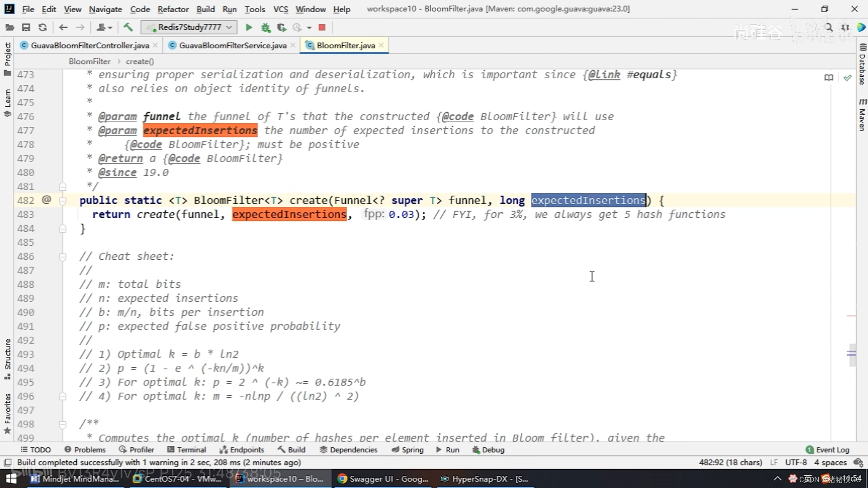Click the Open folder toolbar icon
The image size is (868, 488).
coord(9,28)
